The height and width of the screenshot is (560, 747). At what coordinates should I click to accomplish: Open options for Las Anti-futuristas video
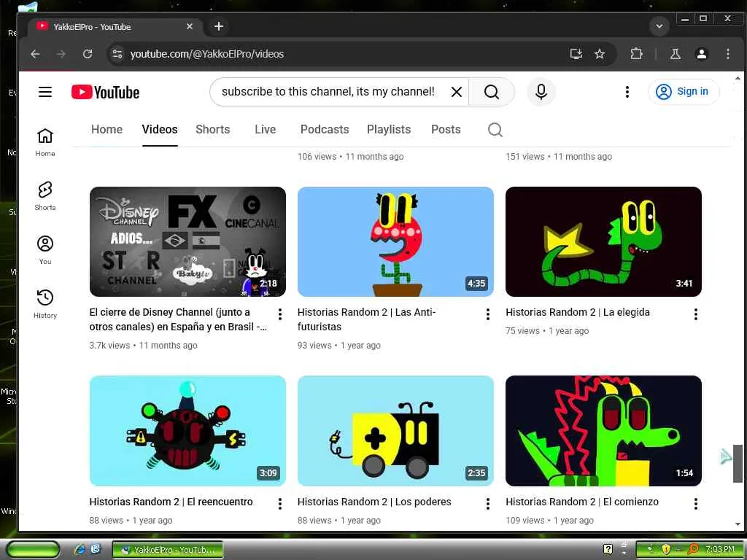tap(488, 314)
